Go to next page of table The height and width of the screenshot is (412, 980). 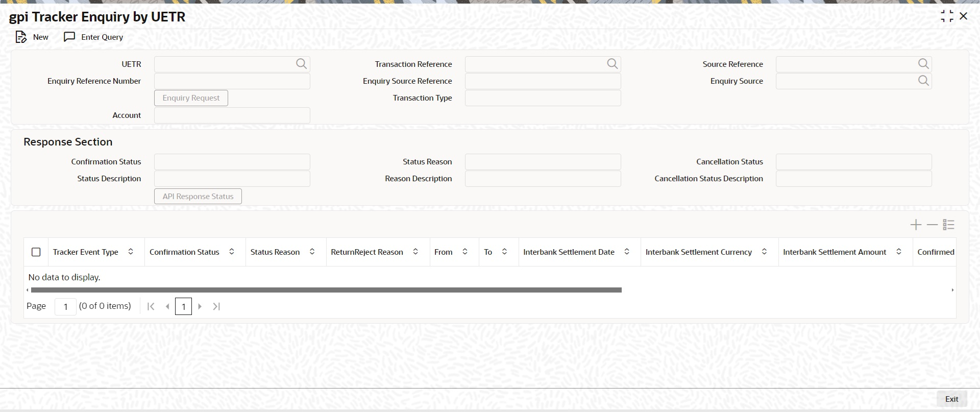click(x=200, y=306)
